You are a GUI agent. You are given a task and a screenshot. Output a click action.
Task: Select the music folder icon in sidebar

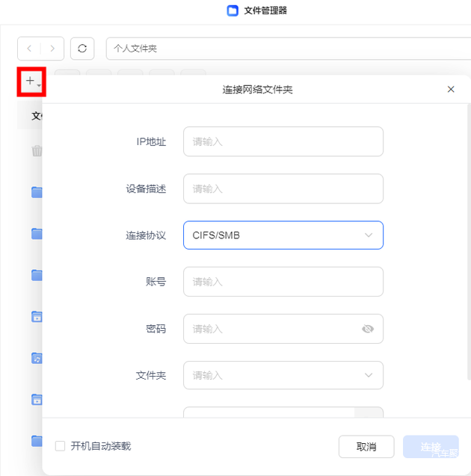tap(37, 358)
